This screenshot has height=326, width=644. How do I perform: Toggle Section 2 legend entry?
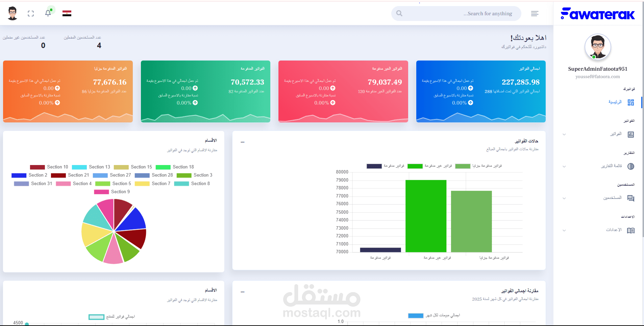click(x=29, y=175)
